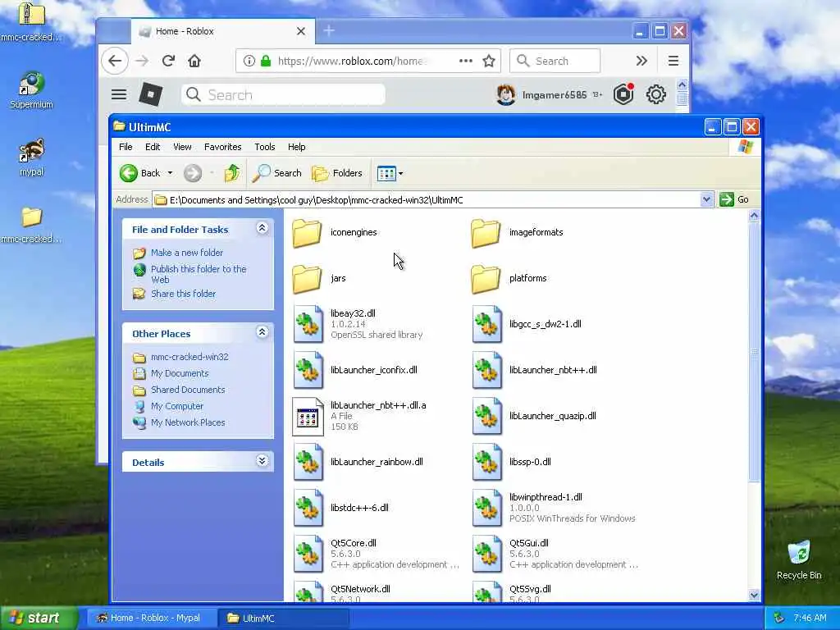Expand the Address bar dropdown
The height and width of the screenshot is (630, 840).
(x=706, y=200)
